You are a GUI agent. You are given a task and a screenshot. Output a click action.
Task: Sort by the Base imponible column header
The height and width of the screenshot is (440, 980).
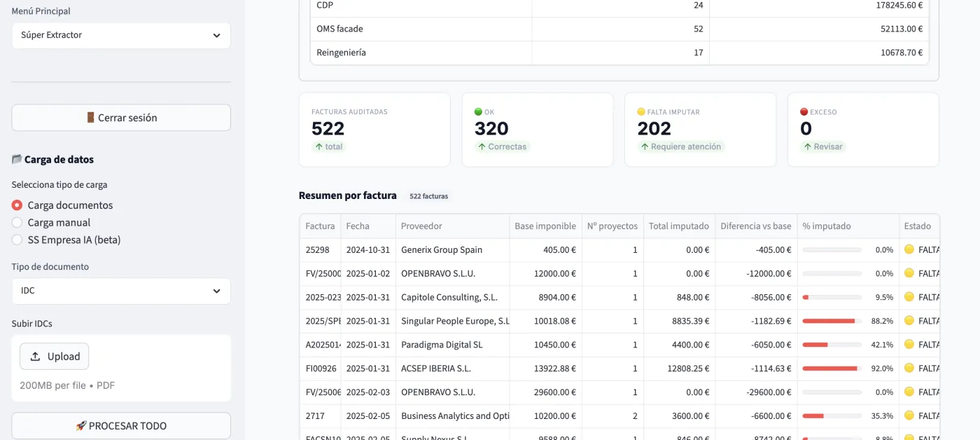pos(545,226)
